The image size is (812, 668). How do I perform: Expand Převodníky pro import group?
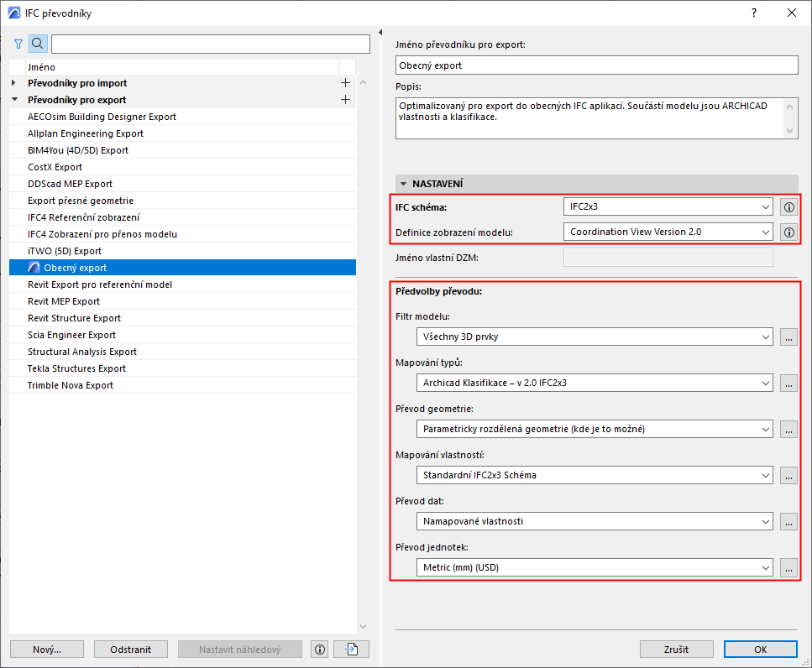[13, 83]
